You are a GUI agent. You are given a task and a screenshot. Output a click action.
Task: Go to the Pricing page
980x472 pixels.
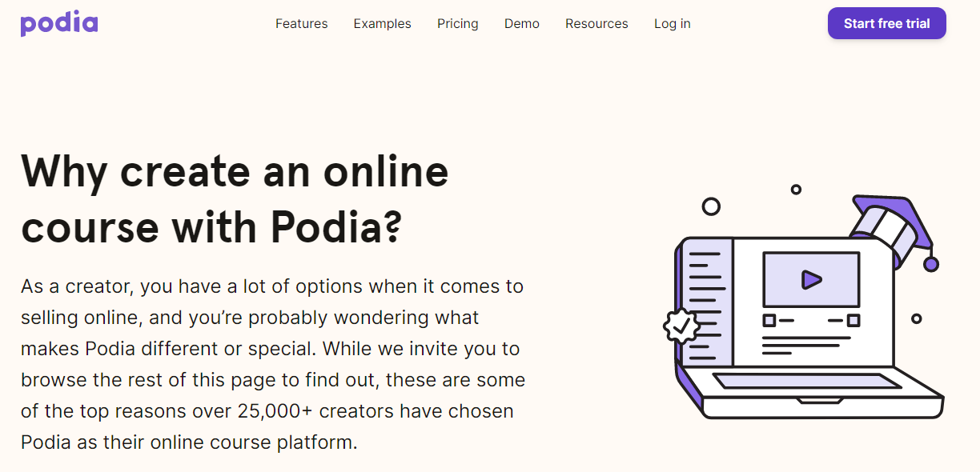458,24
